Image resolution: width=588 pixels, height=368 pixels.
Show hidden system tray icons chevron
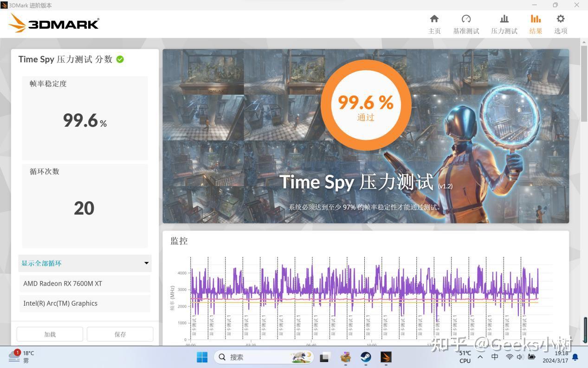480,357
